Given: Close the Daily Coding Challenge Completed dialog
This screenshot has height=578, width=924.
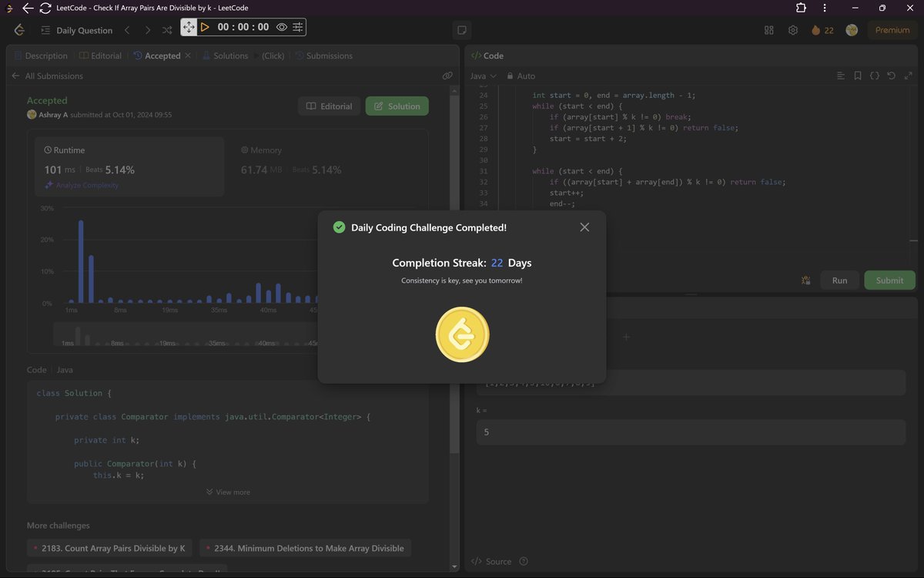Looking at the screenshot, I should coord(584,227).
